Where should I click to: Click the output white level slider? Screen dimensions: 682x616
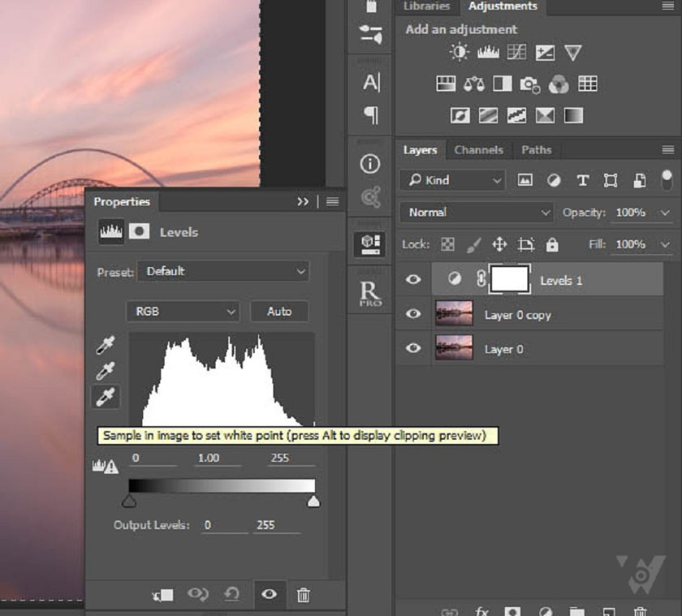(313, 502)
